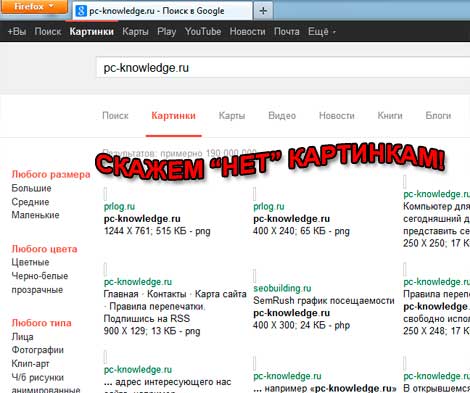Filter images by Лица type
470x393 pixels.
pyautogui.click(x=22, y=337)
